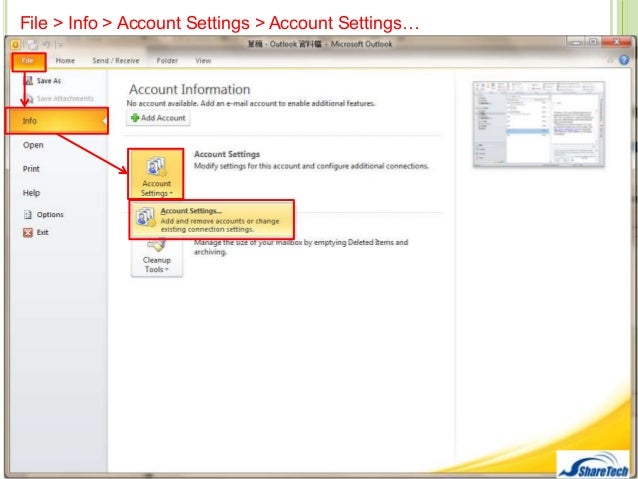The height and width of the screenshot is (479, 638).
Task: Select the Folder ribbon tab
Action: [x=167, y=61]
